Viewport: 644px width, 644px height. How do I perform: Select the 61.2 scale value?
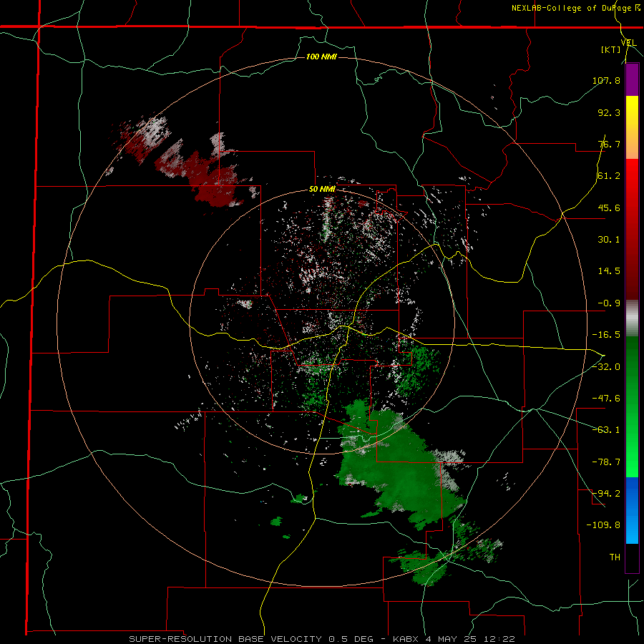609,176
